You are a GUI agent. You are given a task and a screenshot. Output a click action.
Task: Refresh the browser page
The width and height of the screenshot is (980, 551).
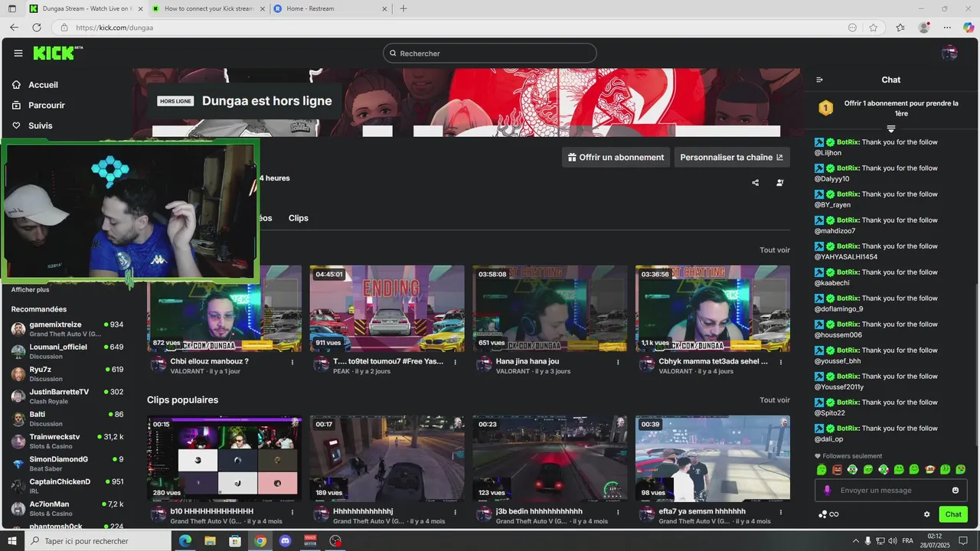(x=36, y=28)
